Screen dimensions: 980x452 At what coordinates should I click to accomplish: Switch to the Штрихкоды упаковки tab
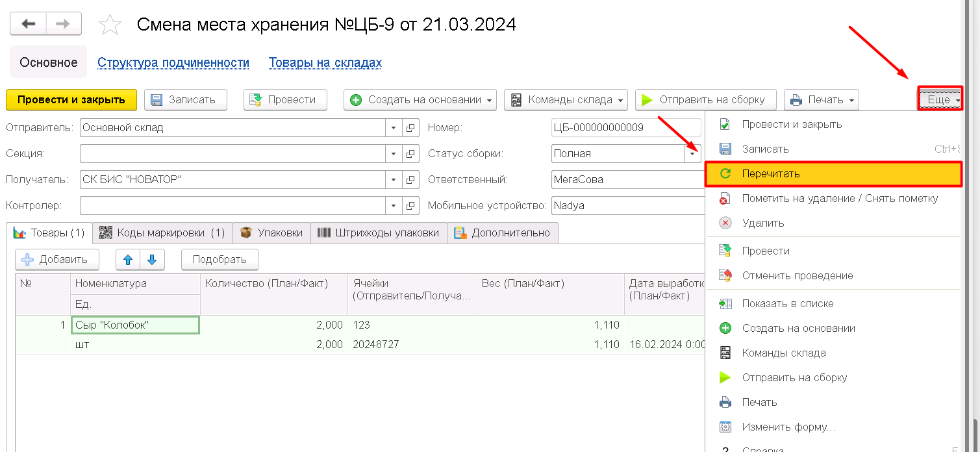[379, 232]
